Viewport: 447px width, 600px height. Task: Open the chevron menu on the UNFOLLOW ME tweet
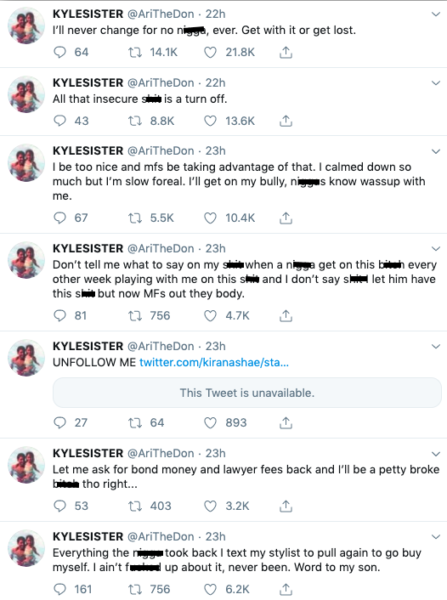tap(436, 347)
